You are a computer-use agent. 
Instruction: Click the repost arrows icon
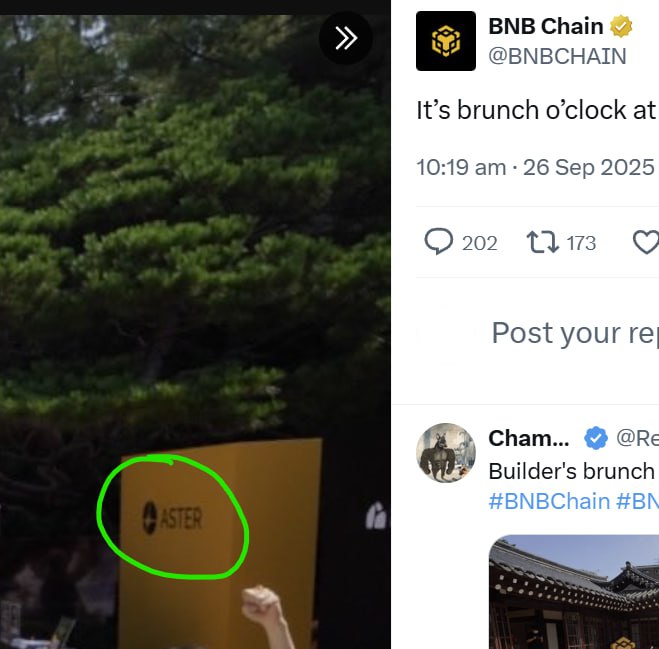(543, 243)
